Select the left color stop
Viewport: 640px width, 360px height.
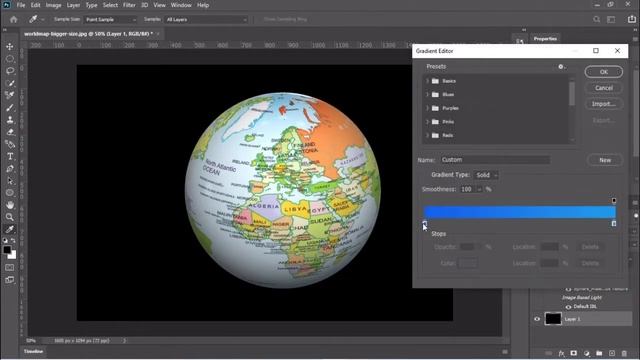pos(424,223)
